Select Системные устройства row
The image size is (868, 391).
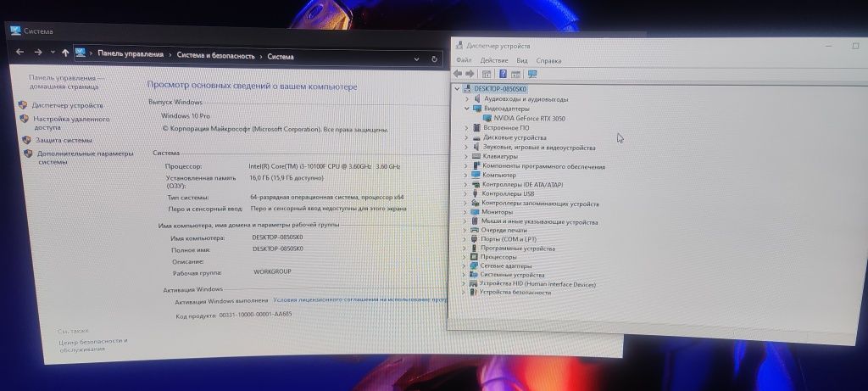(512, 275)
